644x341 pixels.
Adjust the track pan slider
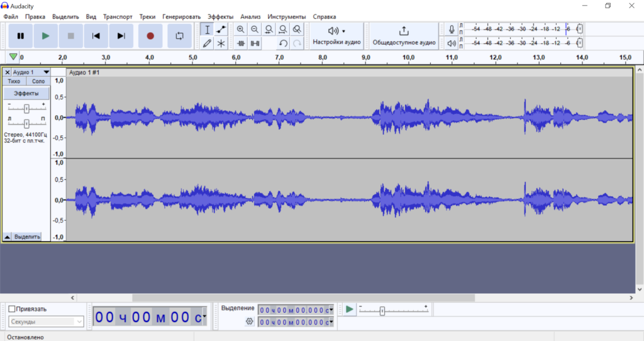26,123
